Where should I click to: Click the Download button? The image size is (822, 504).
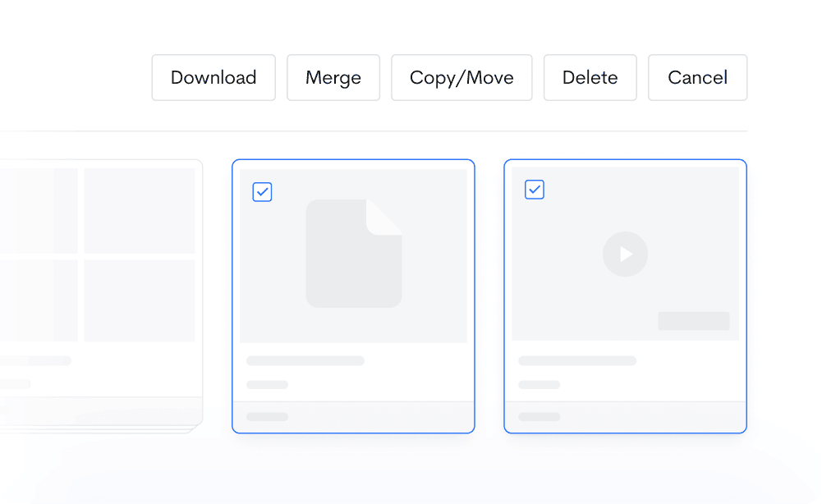pos(214,78)
